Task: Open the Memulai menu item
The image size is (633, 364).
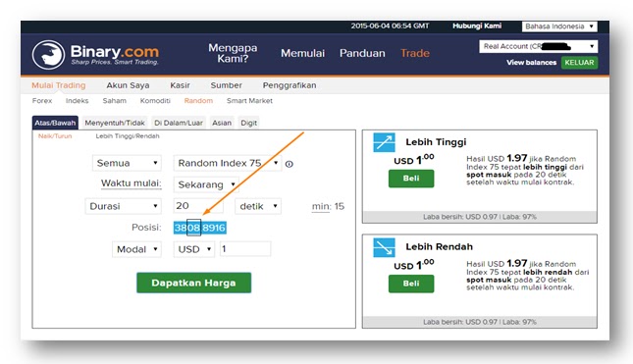Action: pyautogui.click(x=303, y=53)
